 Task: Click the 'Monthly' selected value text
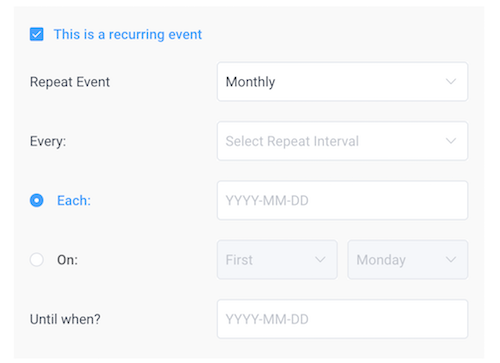[x=250, y=82]
